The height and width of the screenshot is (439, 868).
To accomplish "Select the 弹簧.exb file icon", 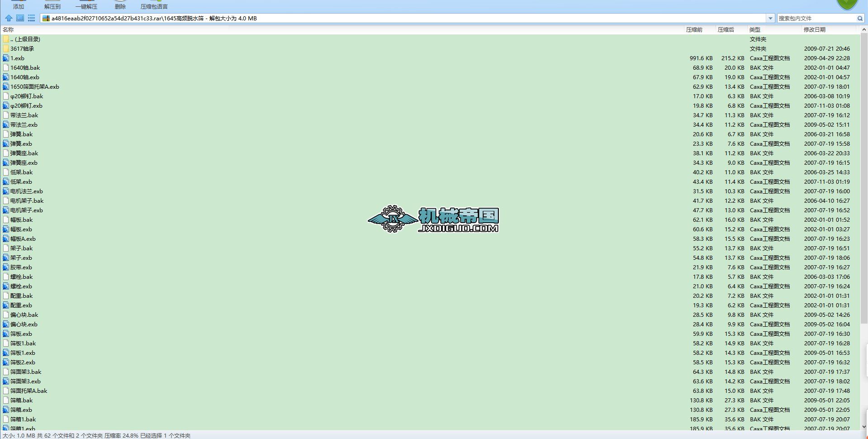I will pyautogui.click(x=6, y=143).
